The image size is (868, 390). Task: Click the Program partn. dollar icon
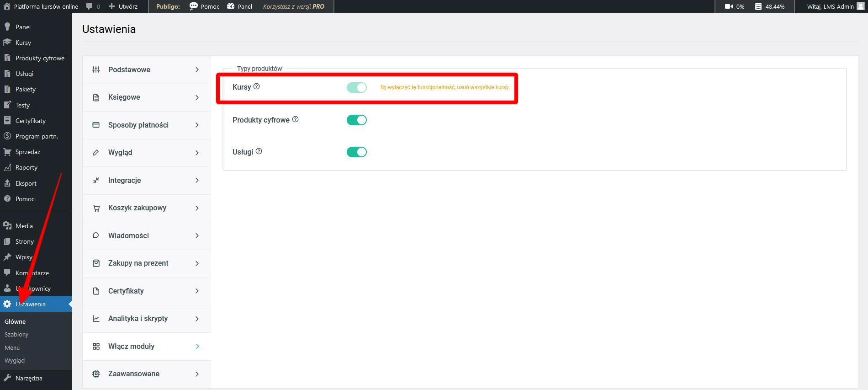(x=7, y=136)
